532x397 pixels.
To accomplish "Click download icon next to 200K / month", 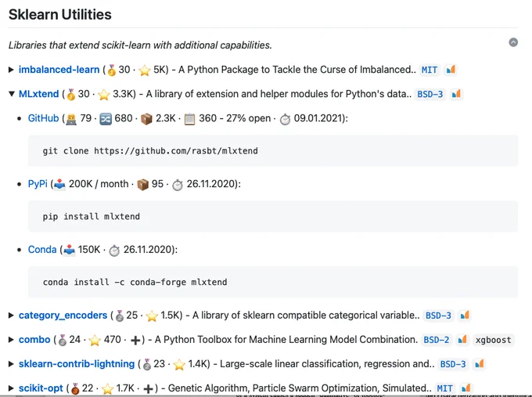I will point(59,185).
